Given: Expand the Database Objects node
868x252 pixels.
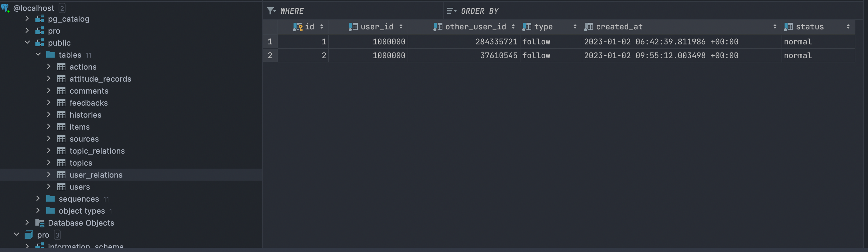Looking at the screenshot, I should pyautogui.click(x=27, y=223).
